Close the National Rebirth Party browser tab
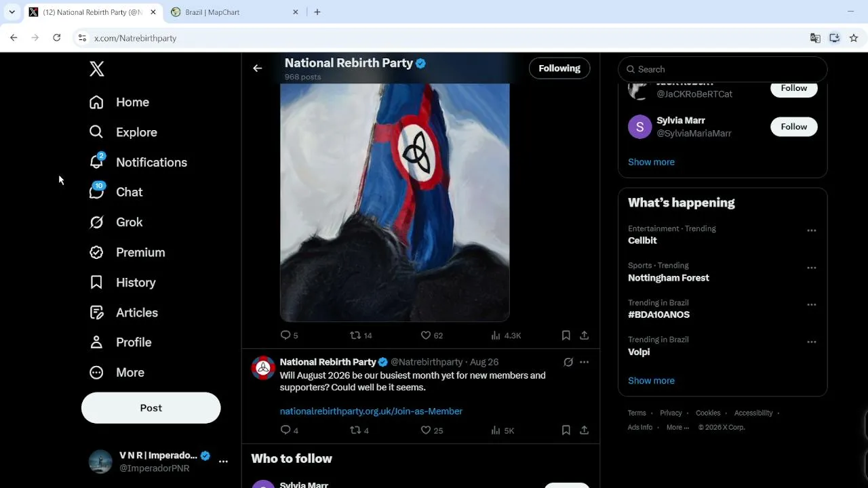 click(x=153, y=12)
